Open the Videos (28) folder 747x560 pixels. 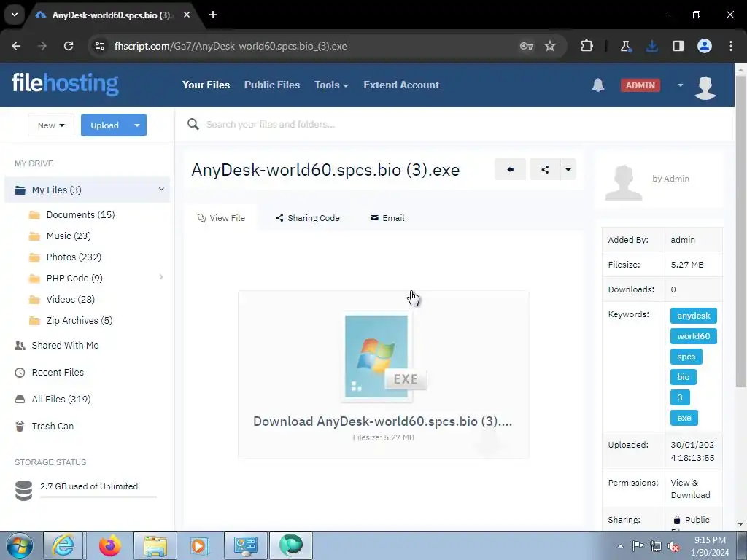click(x=70, y=300)
